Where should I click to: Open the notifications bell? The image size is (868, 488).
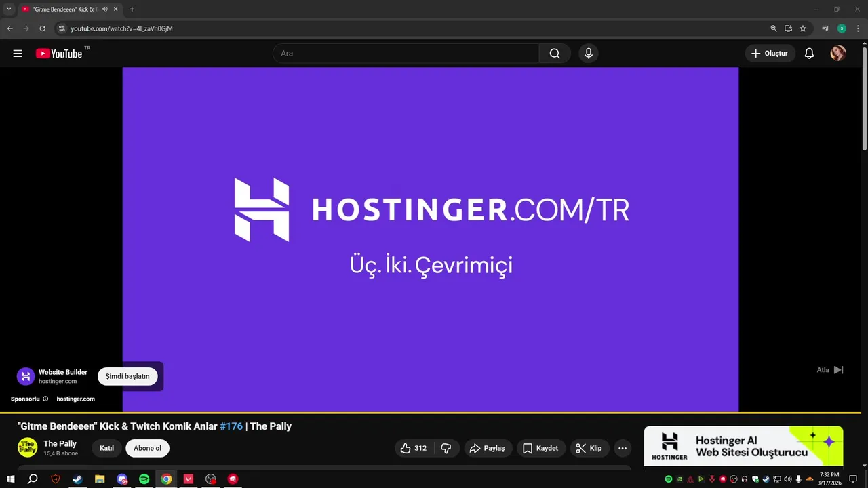tap(809, 54)
